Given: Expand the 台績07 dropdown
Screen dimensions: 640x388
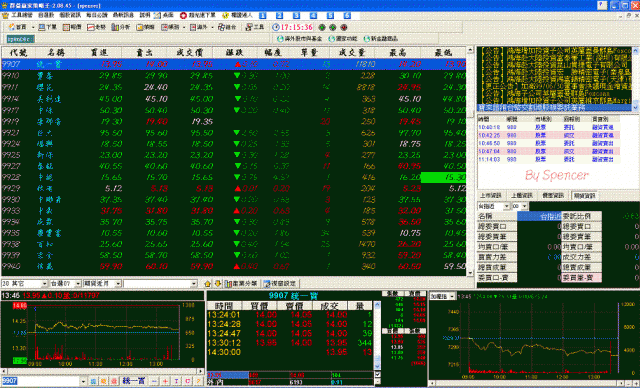Looking at the screenshot, I should (x=78, y=283).
